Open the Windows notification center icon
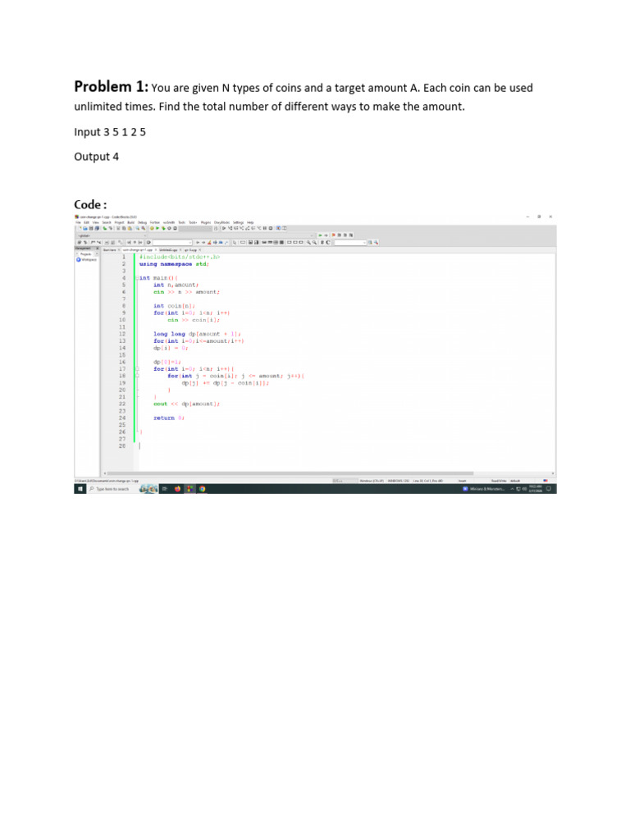 pyautogui.click(x=549, y=489)
